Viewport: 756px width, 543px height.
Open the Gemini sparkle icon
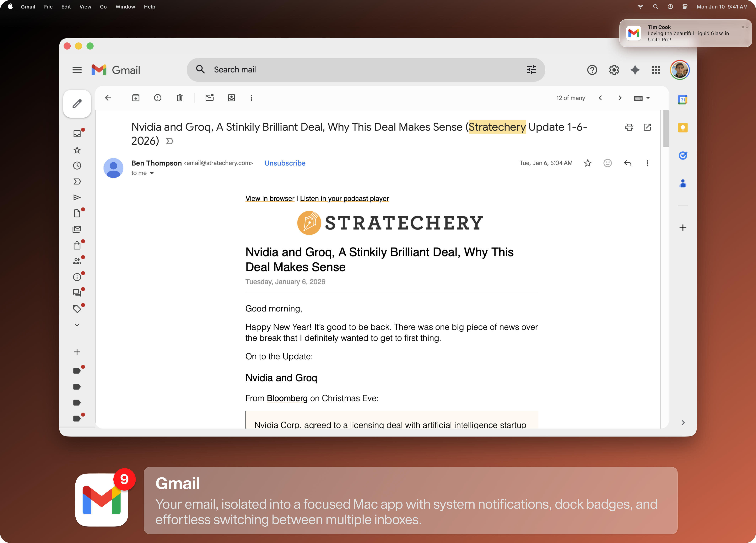pyautogui.click(x=635, y=70)
